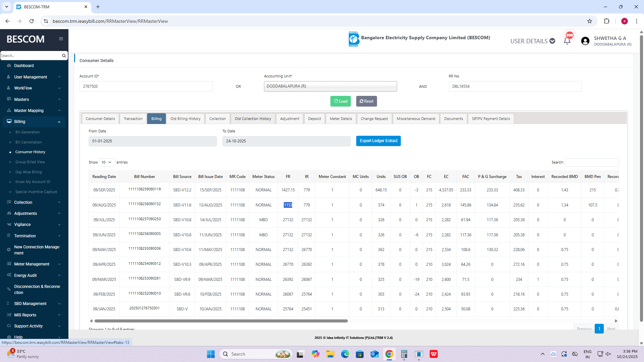Click the user profile avatar icon

coord(585,41)
